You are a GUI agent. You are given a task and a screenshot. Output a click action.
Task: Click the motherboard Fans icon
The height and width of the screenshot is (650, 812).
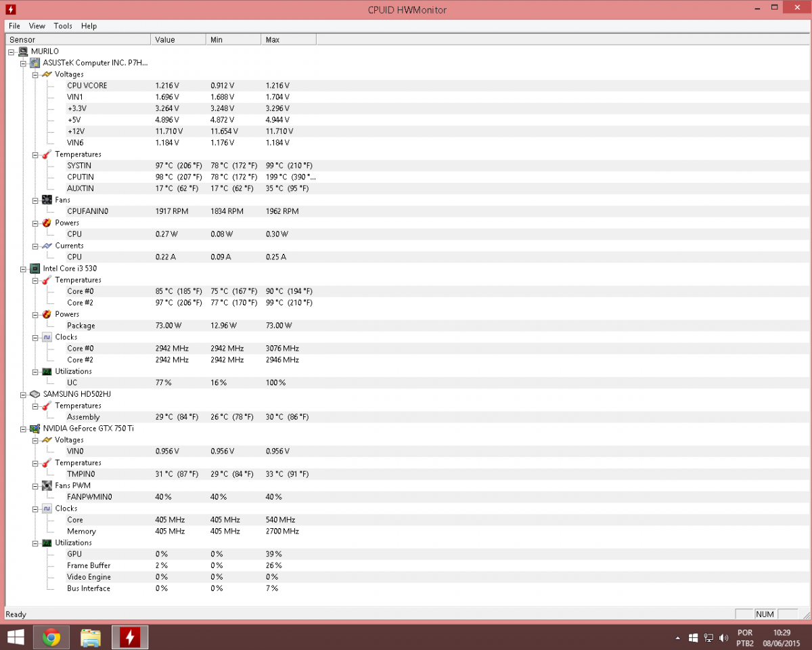(x=47, y=200)
